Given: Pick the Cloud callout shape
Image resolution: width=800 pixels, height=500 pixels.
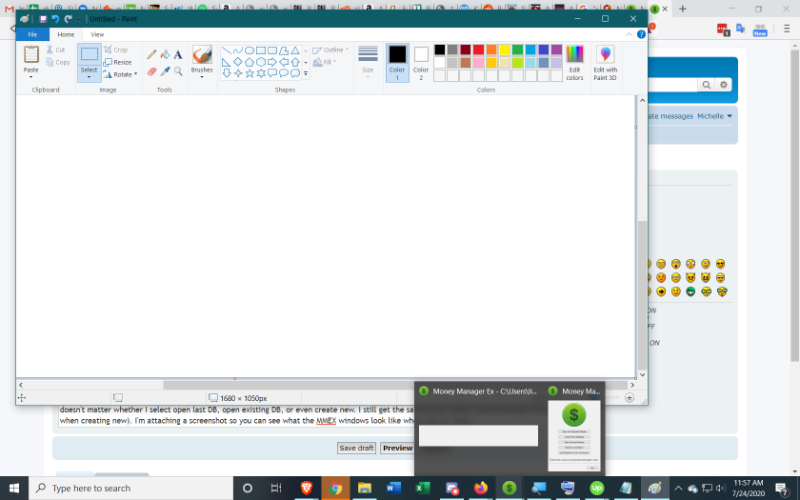Looking at the screenshot, I should pyautogui.click(x=295, y=73).
